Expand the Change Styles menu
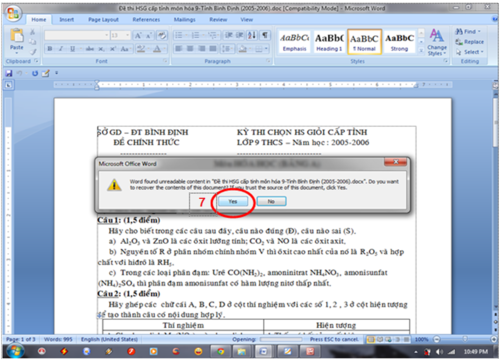 [437, 42]
